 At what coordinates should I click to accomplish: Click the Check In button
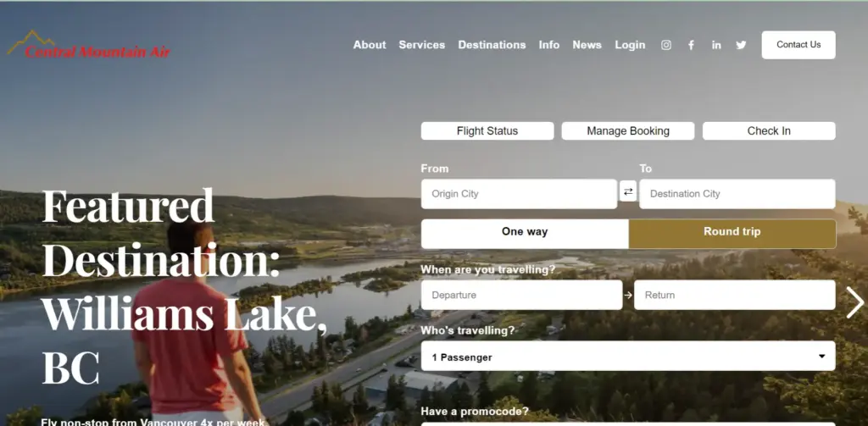click(x=769, y=131)
